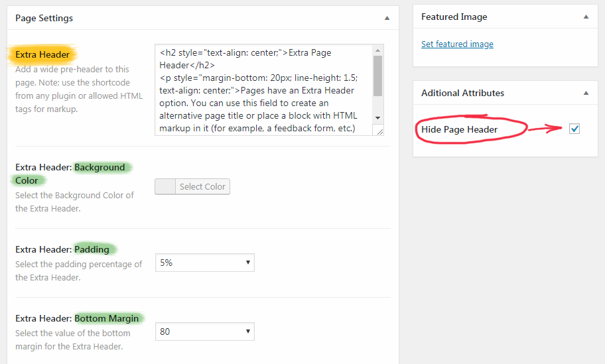The width and height of the screenshot is (605, 364).
Task: Collapse the Featured Image box arrow
Action: click(x=586, y=17)
